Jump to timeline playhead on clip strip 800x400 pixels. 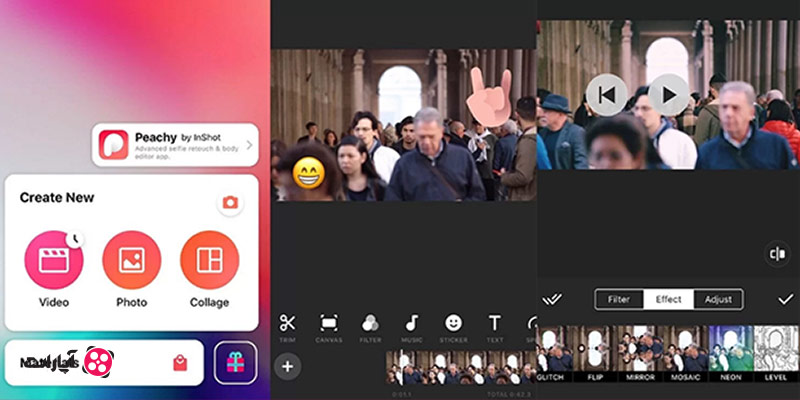coord(401,367)
